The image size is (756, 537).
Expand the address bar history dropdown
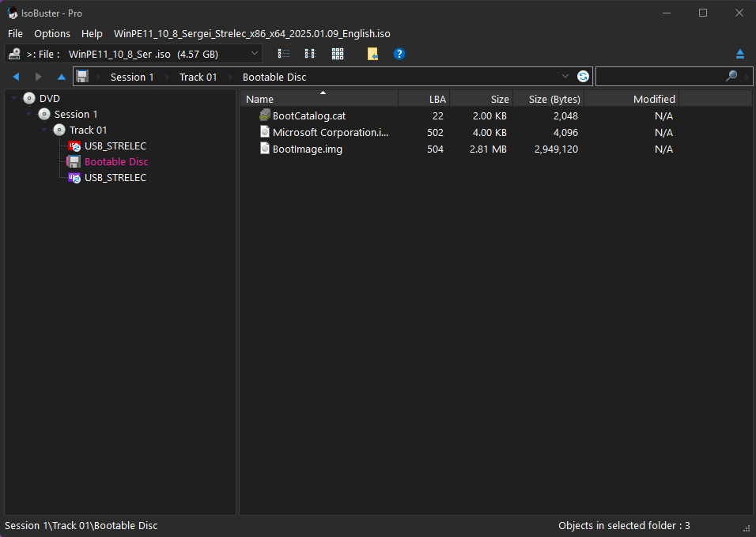565,77
